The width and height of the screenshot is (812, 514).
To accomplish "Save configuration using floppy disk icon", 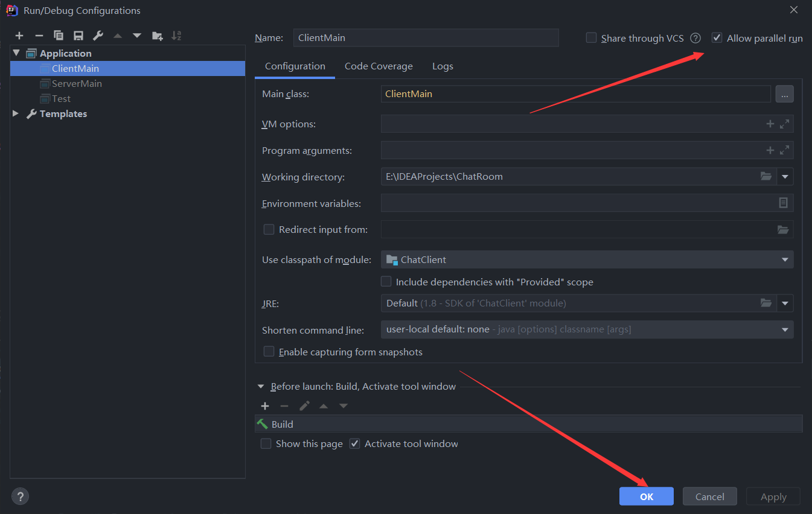I will pyautogui.click(x=78, y=36).
